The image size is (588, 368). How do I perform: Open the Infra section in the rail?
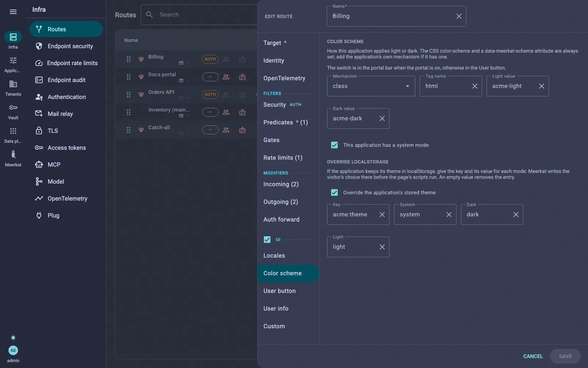click(x=13, y=40)
